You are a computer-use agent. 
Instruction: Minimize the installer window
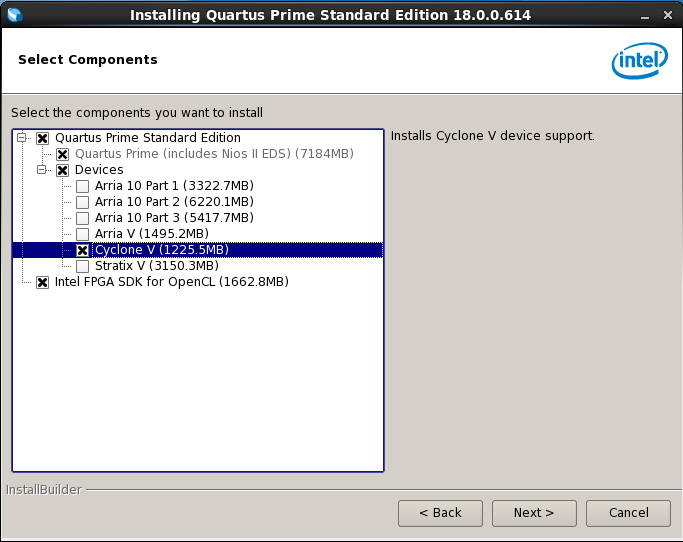(x=645, y=16)
